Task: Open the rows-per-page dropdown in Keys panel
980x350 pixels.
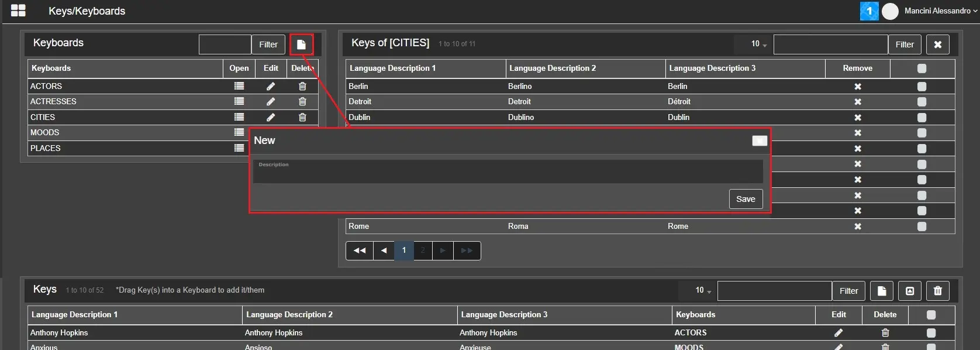Action: point(703,290)
